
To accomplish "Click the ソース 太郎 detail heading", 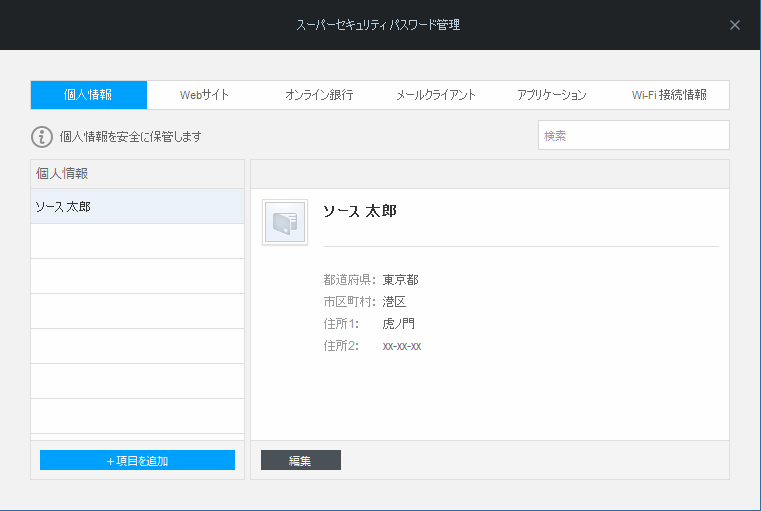I will [x=360, y=211].
